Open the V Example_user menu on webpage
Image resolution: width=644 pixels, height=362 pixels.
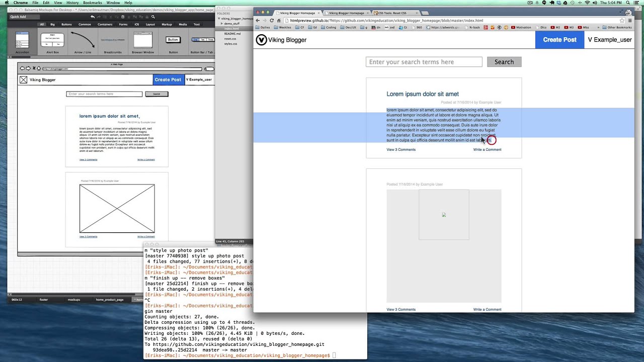pyautogui.click(x=610, y=40)
